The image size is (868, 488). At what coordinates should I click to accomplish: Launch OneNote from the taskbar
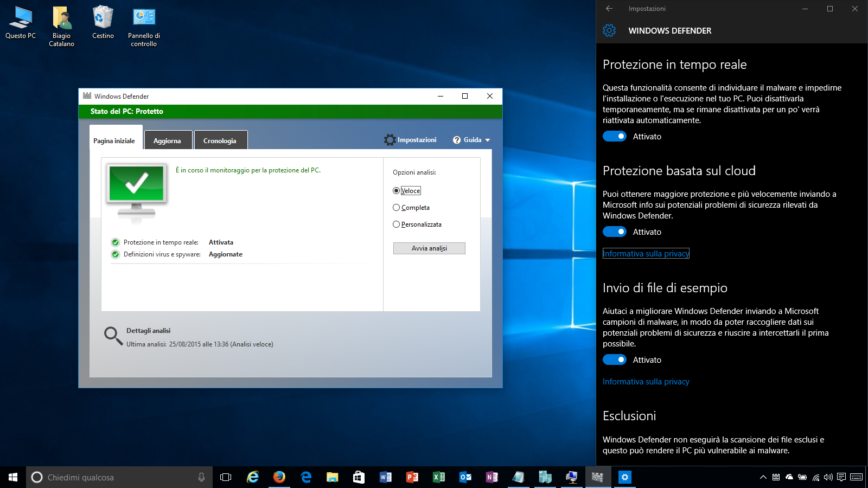pyautogui.click(x=492, y=477)
